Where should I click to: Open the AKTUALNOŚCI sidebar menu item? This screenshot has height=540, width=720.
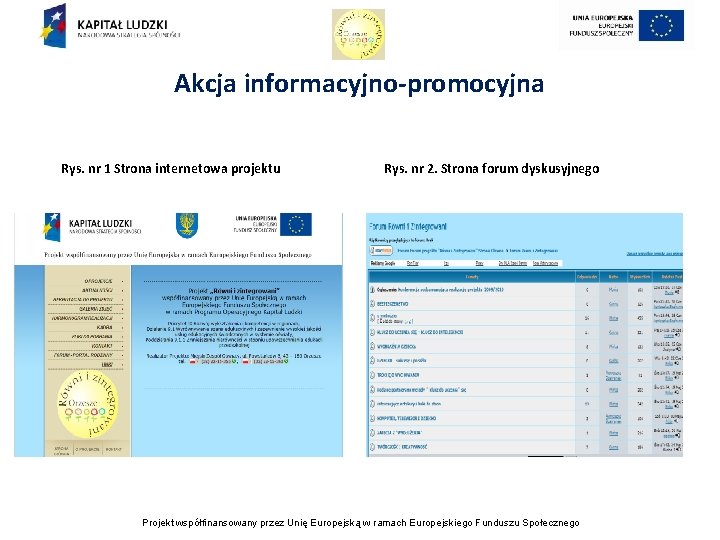coord(97,290)
